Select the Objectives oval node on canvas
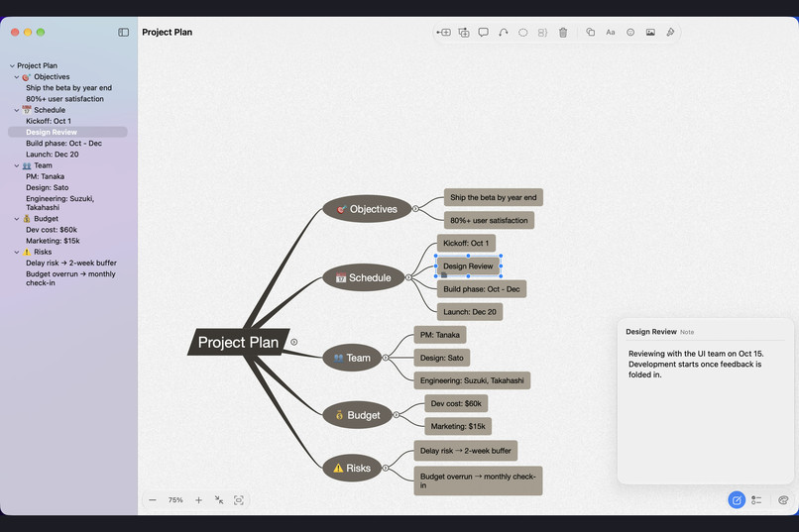Image resolution: width=799 pixels, height=532 pixels. click(367, 209)
